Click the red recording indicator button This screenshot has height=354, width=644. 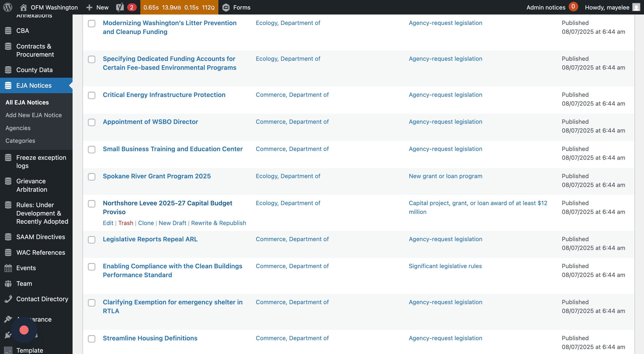coord(24,330)
